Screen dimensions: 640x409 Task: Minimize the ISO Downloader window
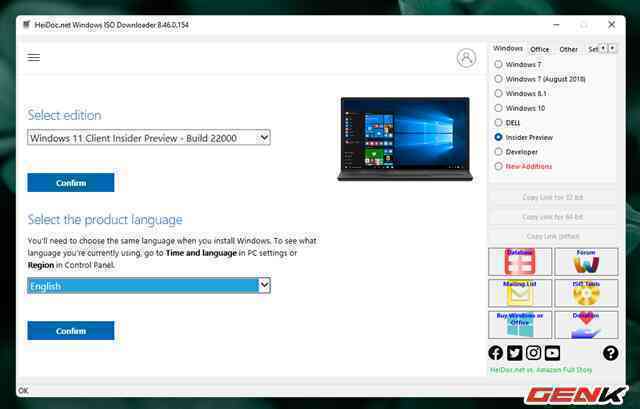[556, 25]
